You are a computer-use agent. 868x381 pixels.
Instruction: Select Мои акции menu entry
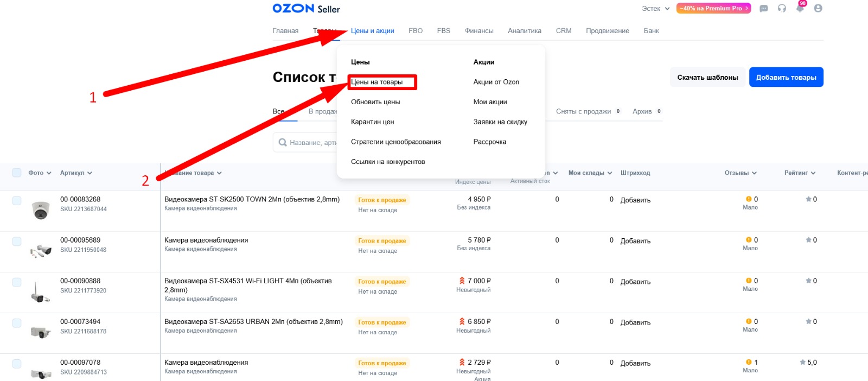(490, 102)
